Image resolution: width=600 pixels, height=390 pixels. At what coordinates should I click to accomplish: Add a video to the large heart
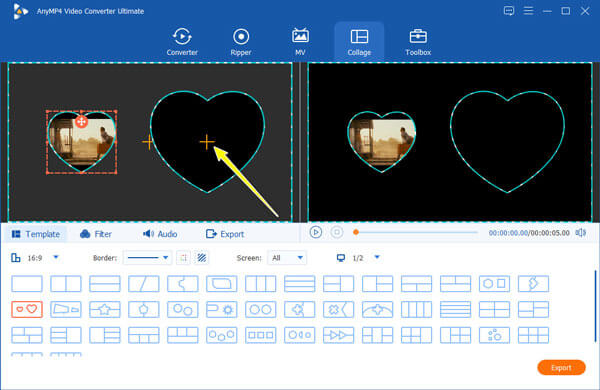click(x=207, y=142)
